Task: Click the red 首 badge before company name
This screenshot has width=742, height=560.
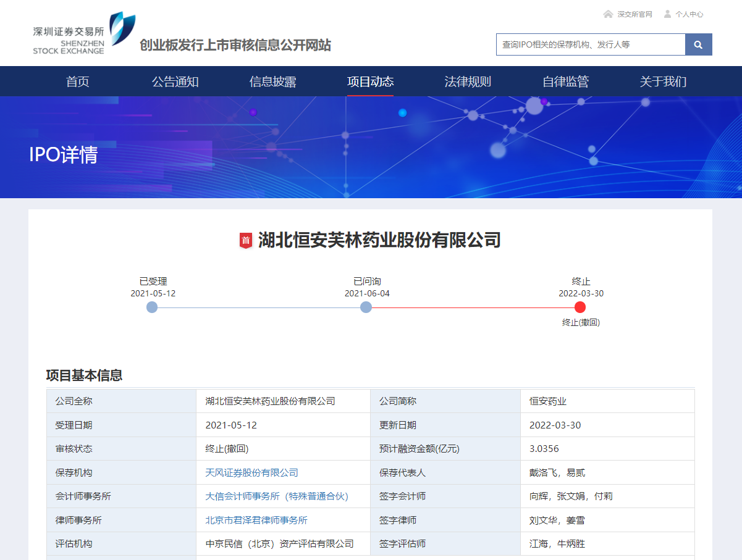Action: point(246,240)
